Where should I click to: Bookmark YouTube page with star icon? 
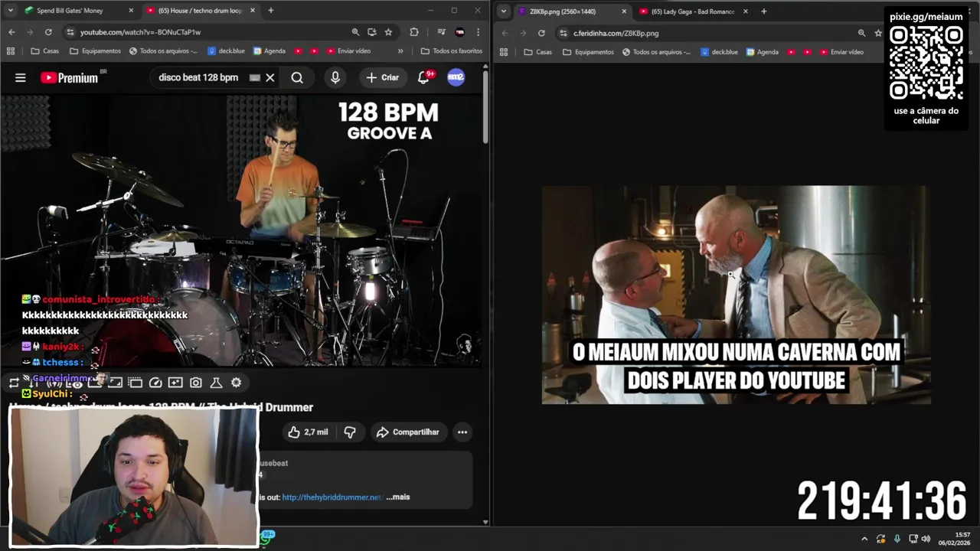pyautogui.click(x=388, y=32)
